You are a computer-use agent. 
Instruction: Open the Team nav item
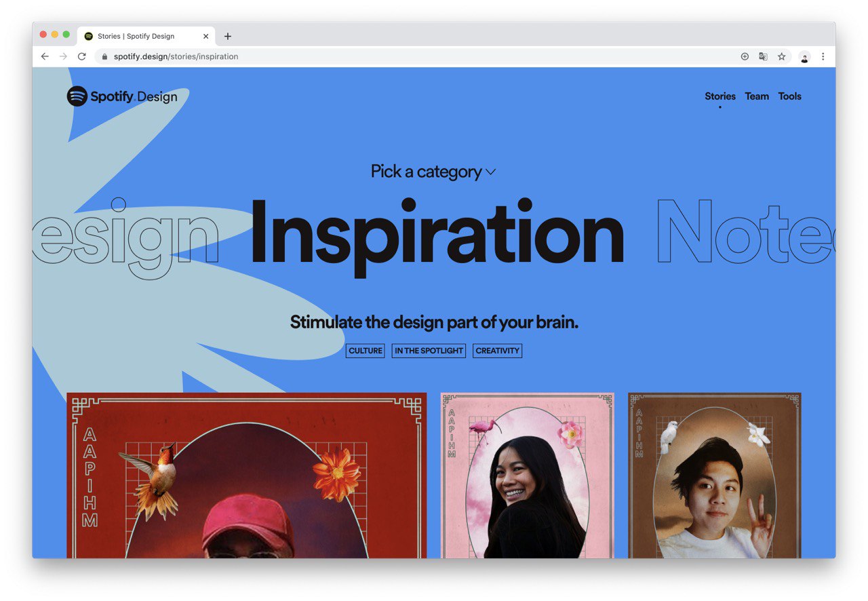[757, 96]
